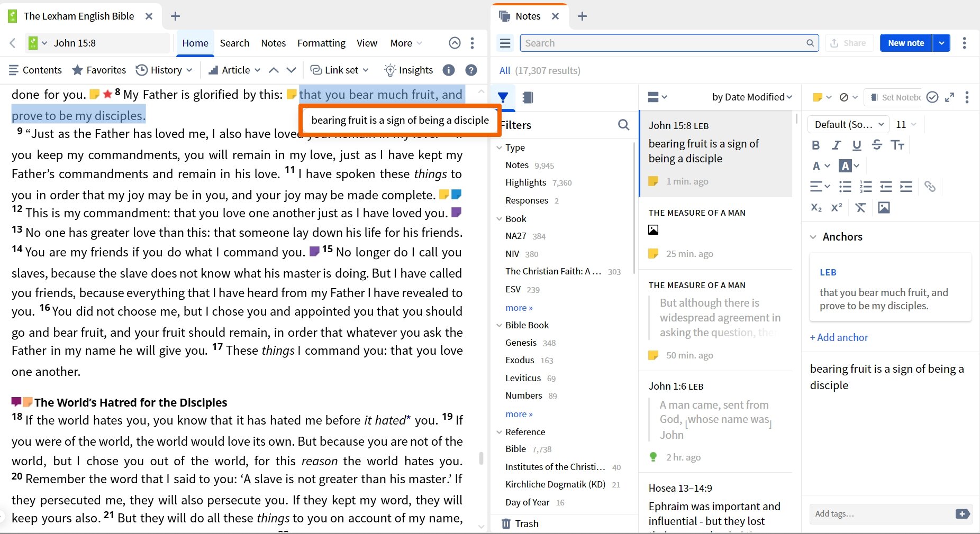The width and height of the screenshot is (980, 534).
Task: Open the blue note icon after verse 11
Action: pos(456,194)
